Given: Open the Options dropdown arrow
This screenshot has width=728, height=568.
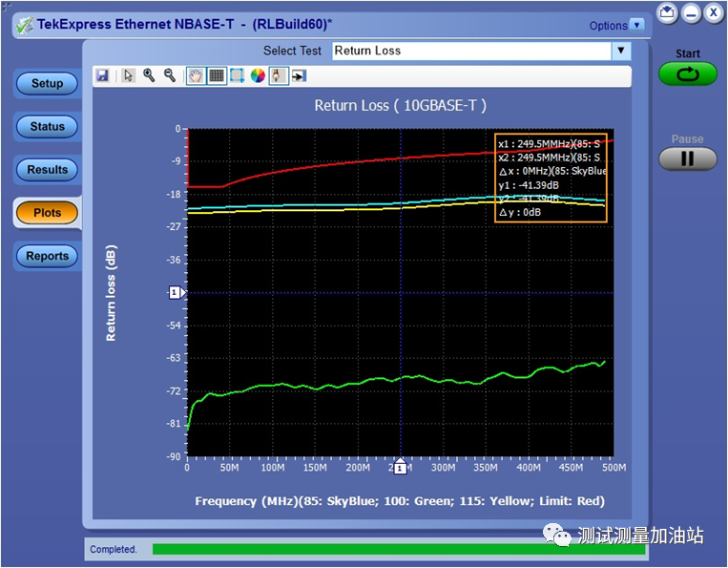Looking at the screenshot, I should (636, 25).
